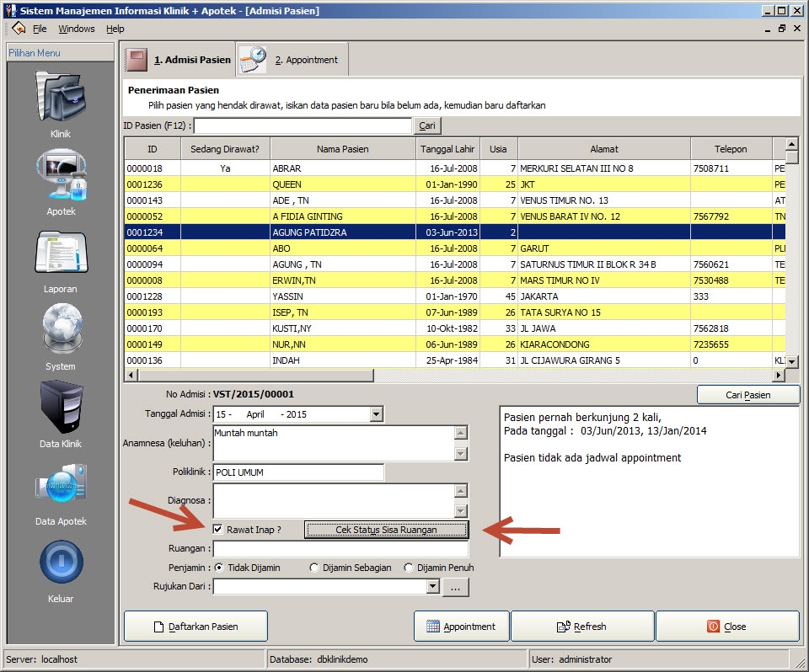
Task: Click Diagnosa field scroll down arrow
Action: 461,511
